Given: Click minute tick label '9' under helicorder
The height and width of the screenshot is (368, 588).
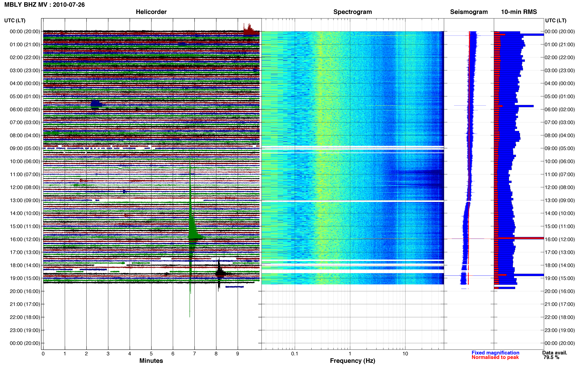Looking at the screenshot, I should (238, 354).
